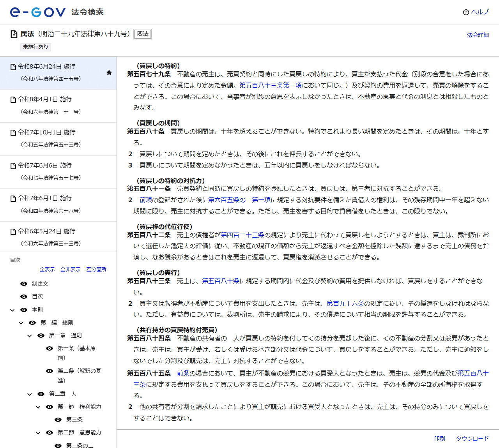This screenshot has width=499, height=448.
Task: Collapse the 第二節 意思能力 node
Action: (38, 433)
